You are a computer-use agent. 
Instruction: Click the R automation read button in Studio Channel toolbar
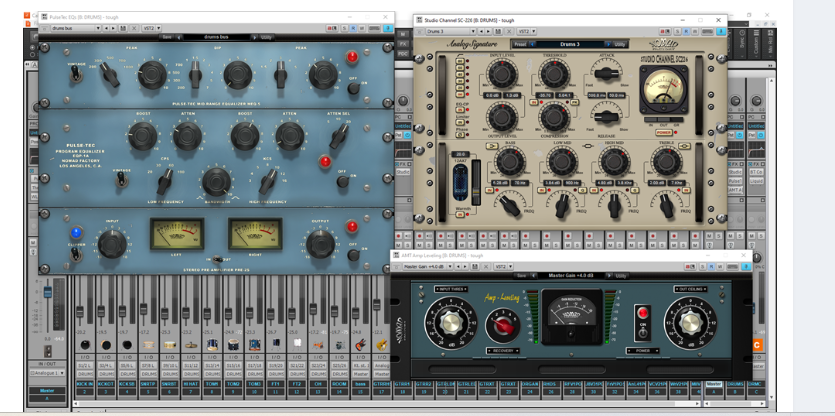(x=686, y=31)
